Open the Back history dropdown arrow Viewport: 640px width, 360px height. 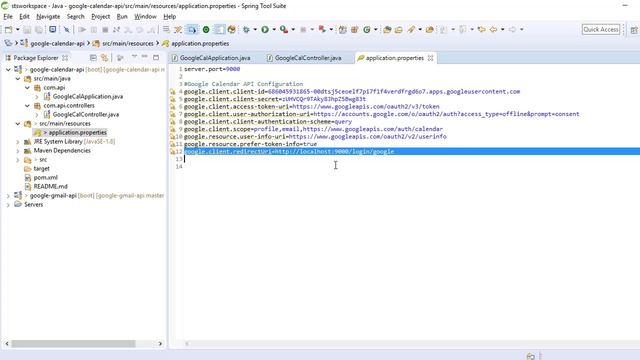coord(502,29)
